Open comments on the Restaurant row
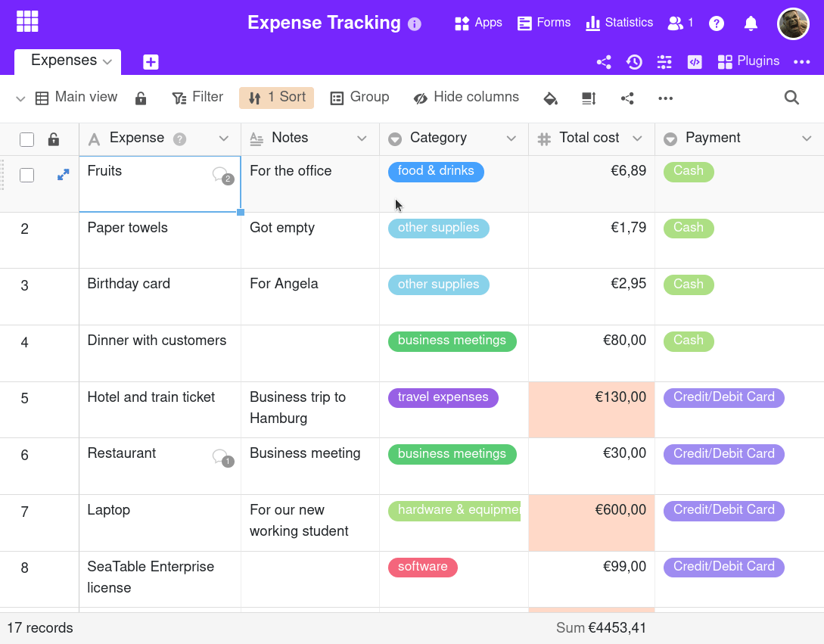 tap(222, 457)
